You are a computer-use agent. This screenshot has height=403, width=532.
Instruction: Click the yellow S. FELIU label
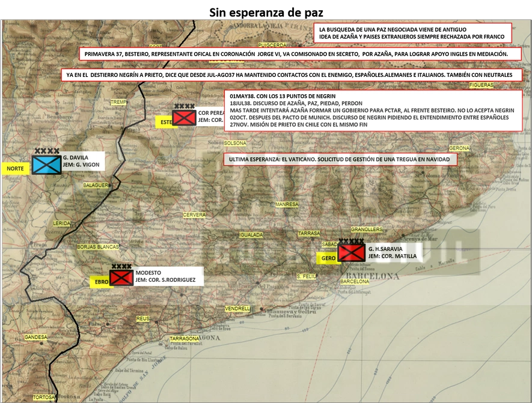point(307,277)
